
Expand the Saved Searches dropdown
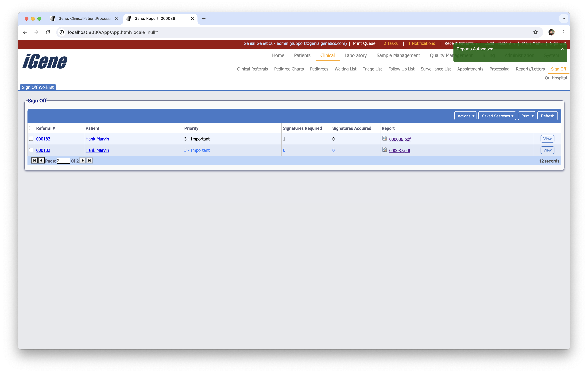point(497,116)
